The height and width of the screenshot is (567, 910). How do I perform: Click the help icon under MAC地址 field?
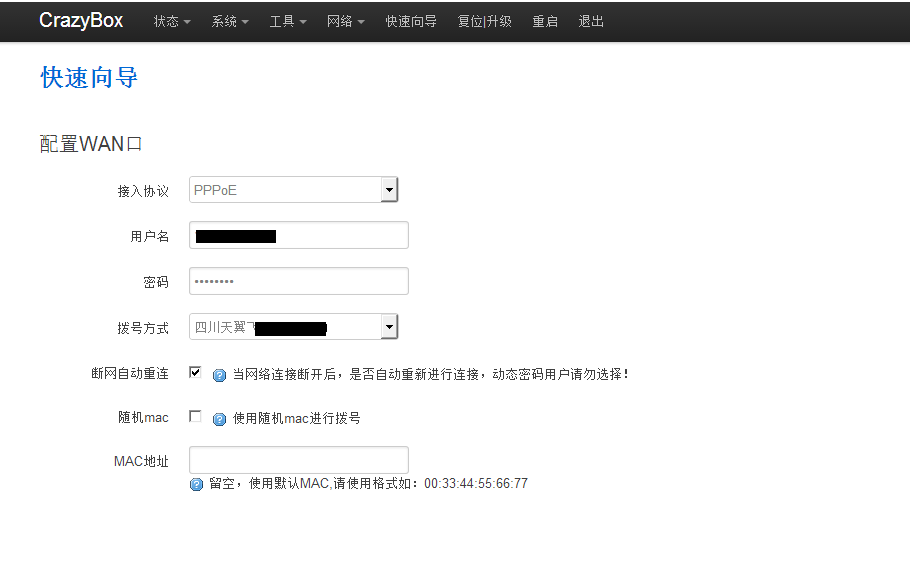point(197,484)
